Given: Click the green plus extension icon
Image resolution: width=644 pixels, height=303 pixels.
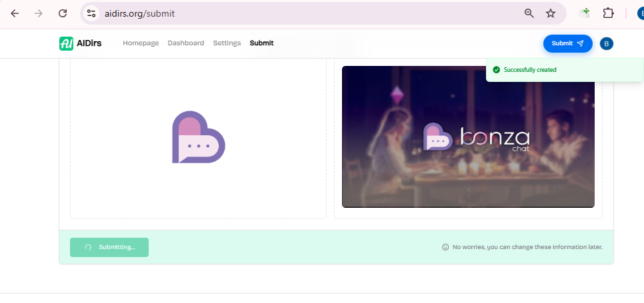Looking at the screenshot, I should (585, 13).
